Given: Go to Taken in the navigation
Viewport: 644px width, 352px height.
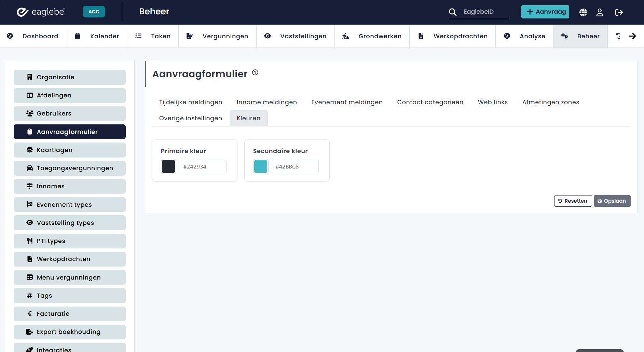Looking at the screenshot, I should [153, 36].
